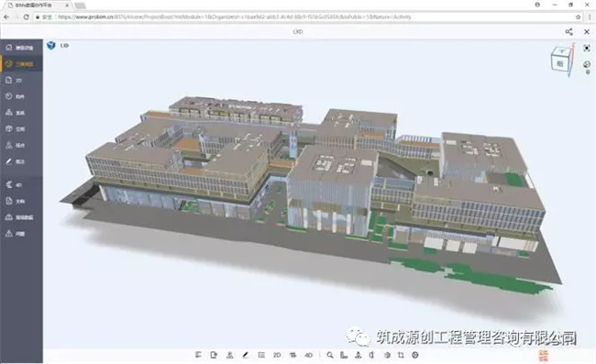Click the walk-person icon right of ruler
Screen dimensions: 596x364
[x=358, y=355]
